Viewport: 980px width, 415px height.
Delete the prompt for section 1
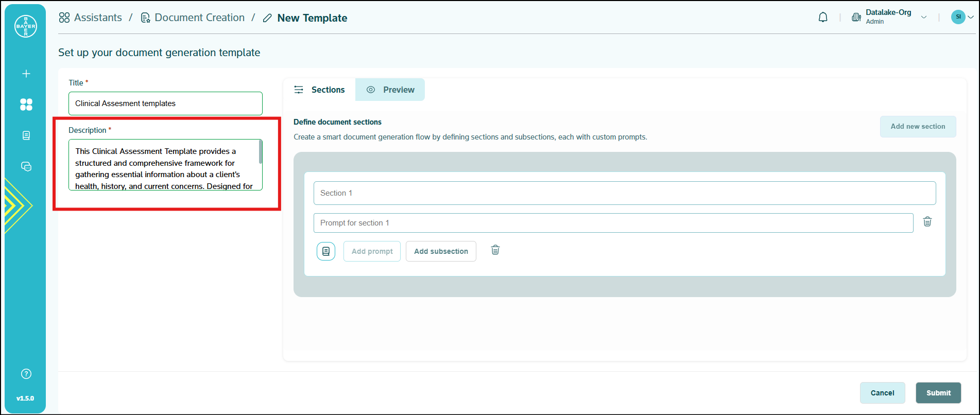click(x=927, y=222)
